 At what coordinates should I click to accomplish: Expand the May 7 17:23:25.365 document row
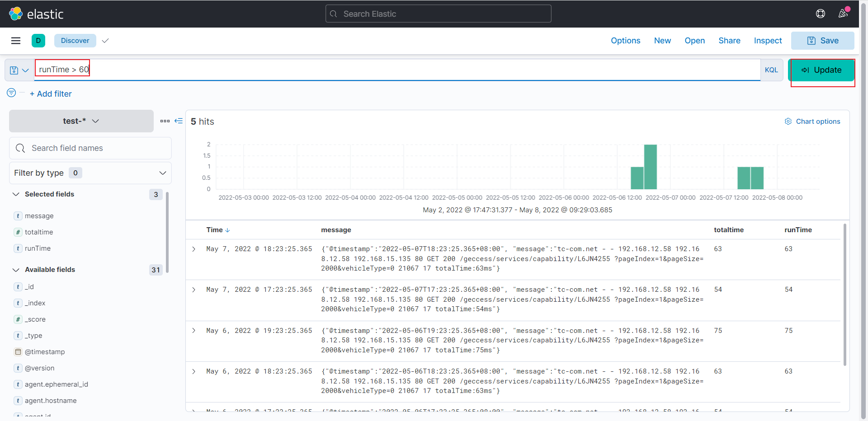tap(194, 290)
